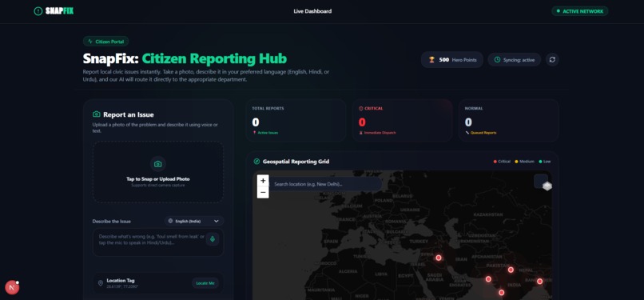The width and height of the screenshot is (644, 300).
Task: Click the 500 Hero Points trophy badge
Action: 452,60
